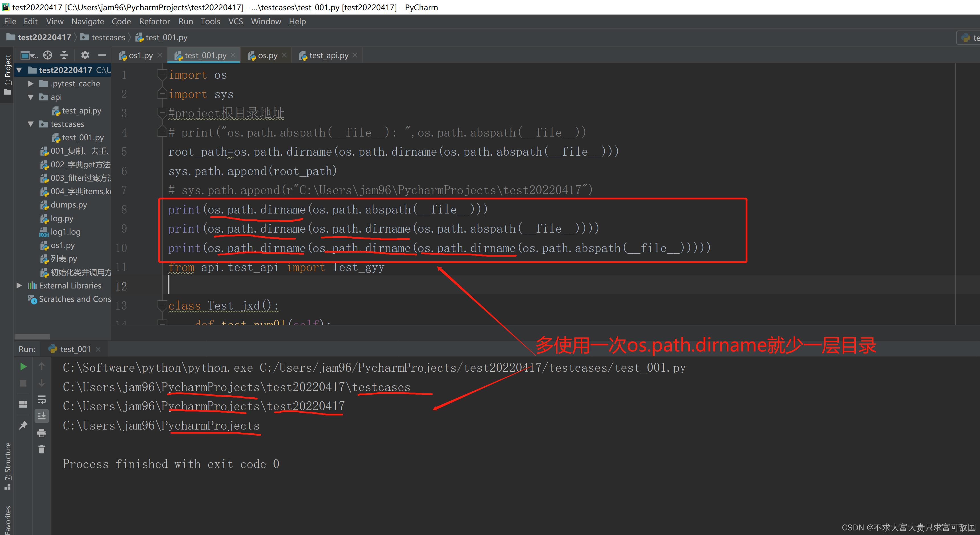
Task: Click test20220417 breadcrumb in navigation bar
Action: tap(39, 37)
